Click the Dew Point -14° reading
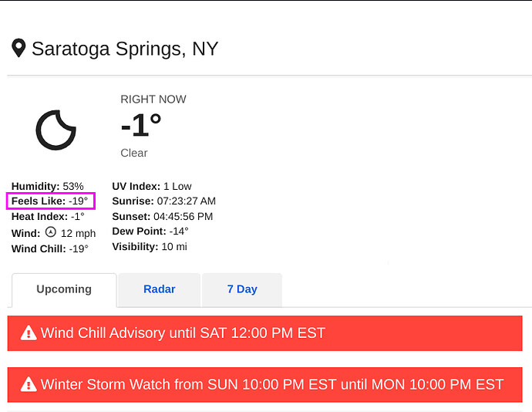This screenshot has width=532, height=412. pyautogui.click(x=150, y=231)
